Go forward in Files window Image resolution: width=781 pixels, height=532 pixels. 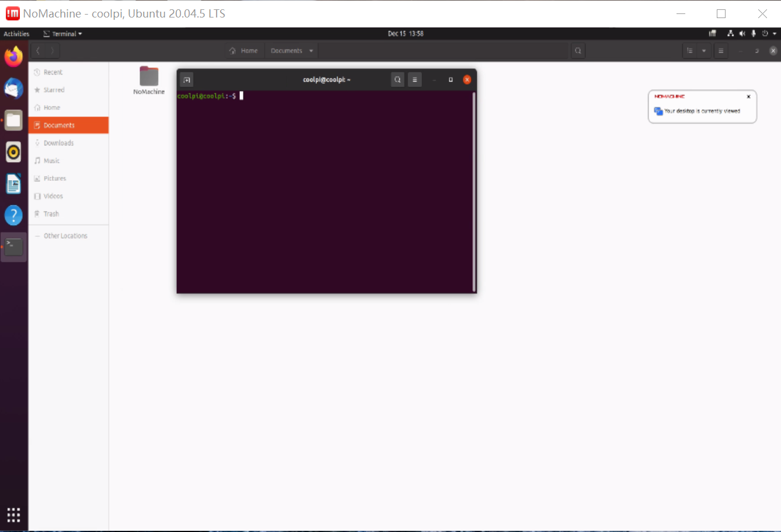[x=53, y=51]
